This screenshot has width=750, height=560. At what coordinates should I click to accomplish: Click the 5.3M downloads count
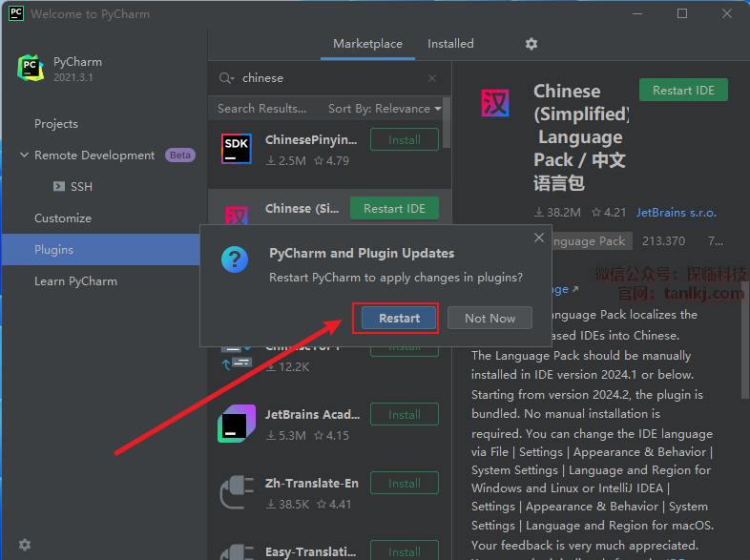click(292, 436)
